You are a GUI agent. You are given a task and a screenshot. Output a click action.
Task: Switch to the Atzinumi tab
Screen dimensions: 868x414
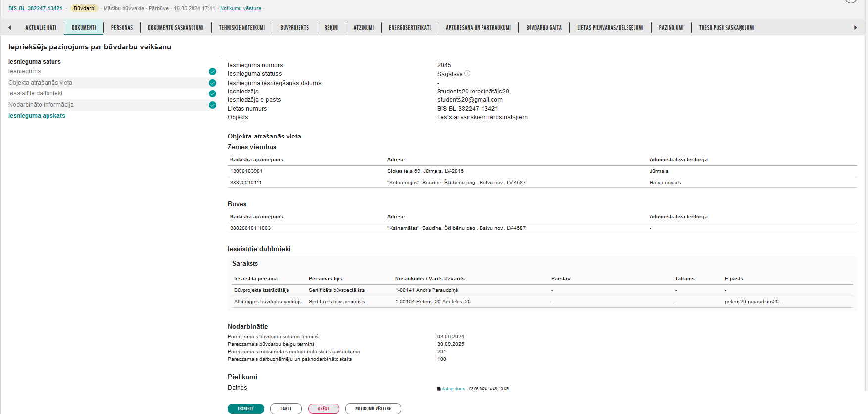(364, 28)
